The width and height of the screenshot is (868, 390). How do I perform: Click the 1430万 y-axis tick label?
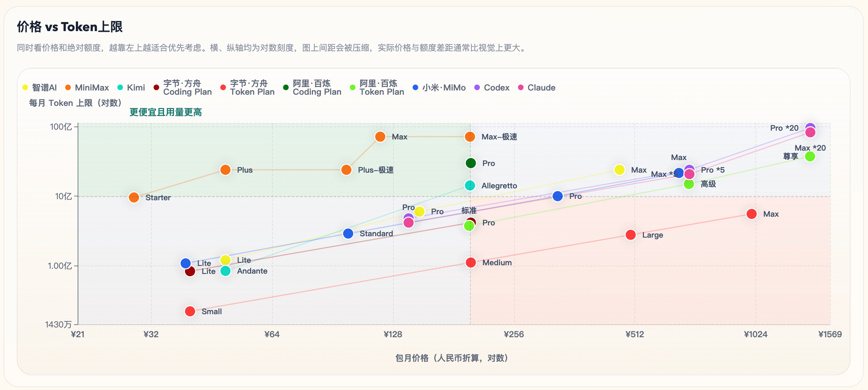[58, 325]
